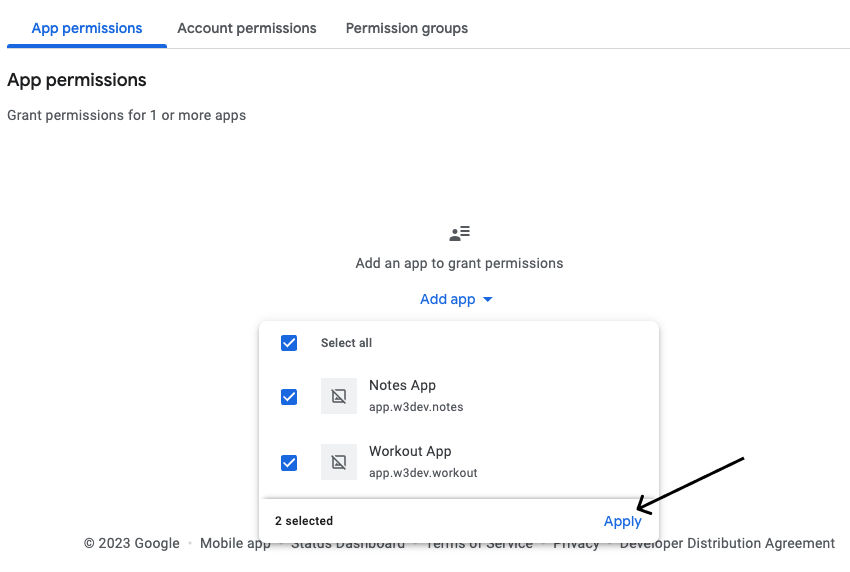Click the app.w3dev.workout package name text

423,473
